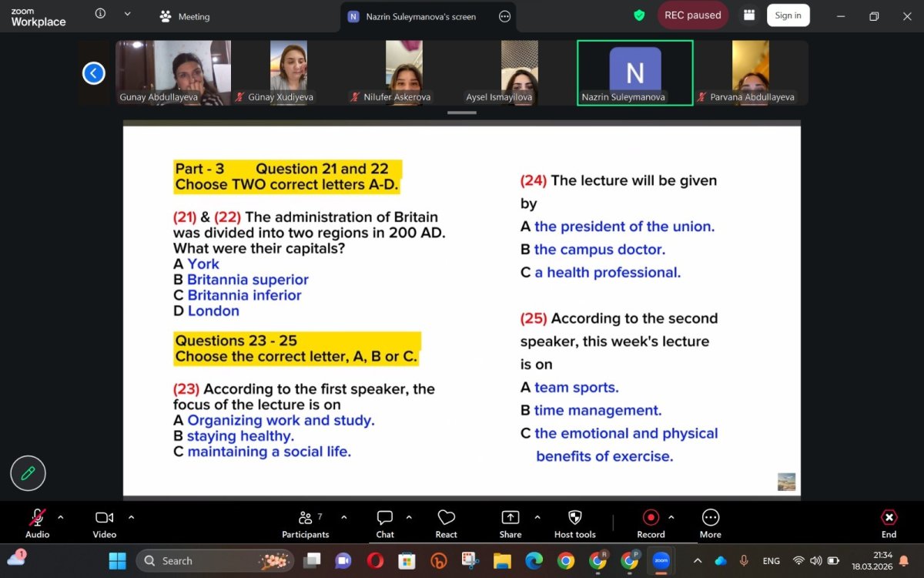The height and width of the screenshot is (578, 924).
Task: Unmute the Audio microphone
Action: point(37,524)
